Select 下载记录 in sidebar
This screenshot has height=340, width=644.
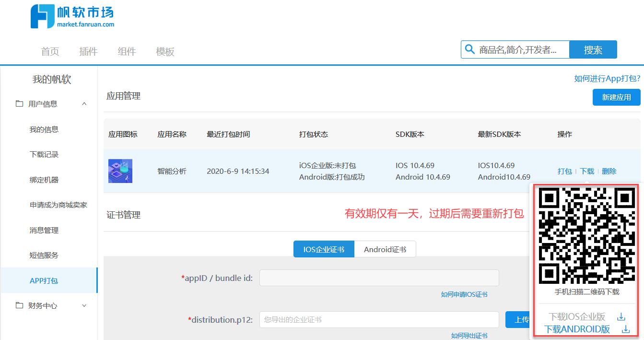(44, 154)
